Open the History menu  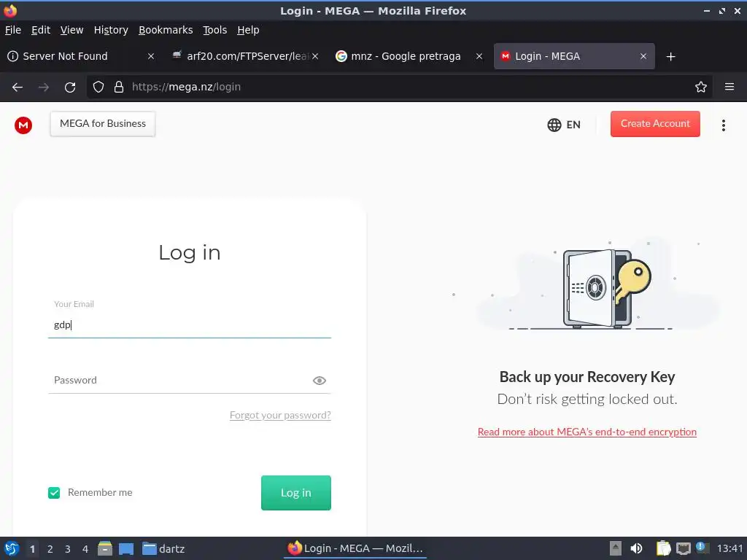[x=111, y=30]
